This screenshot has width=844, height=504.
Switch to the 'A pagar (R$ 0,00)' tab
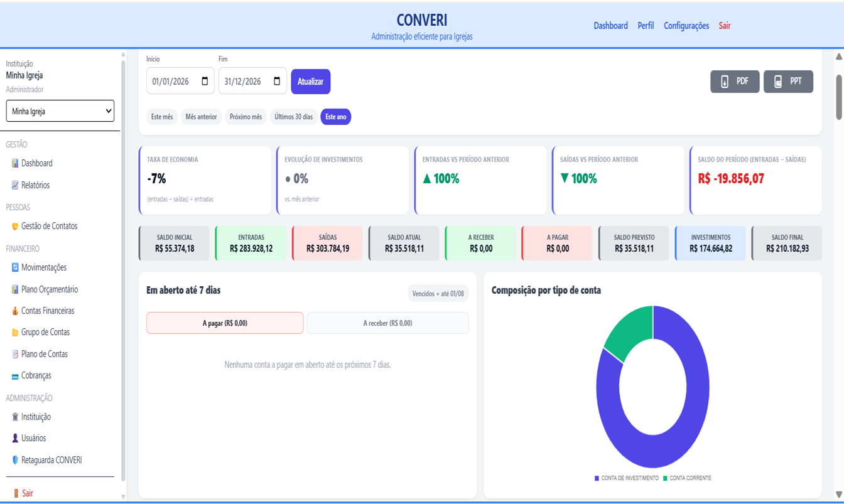point(225,323)
